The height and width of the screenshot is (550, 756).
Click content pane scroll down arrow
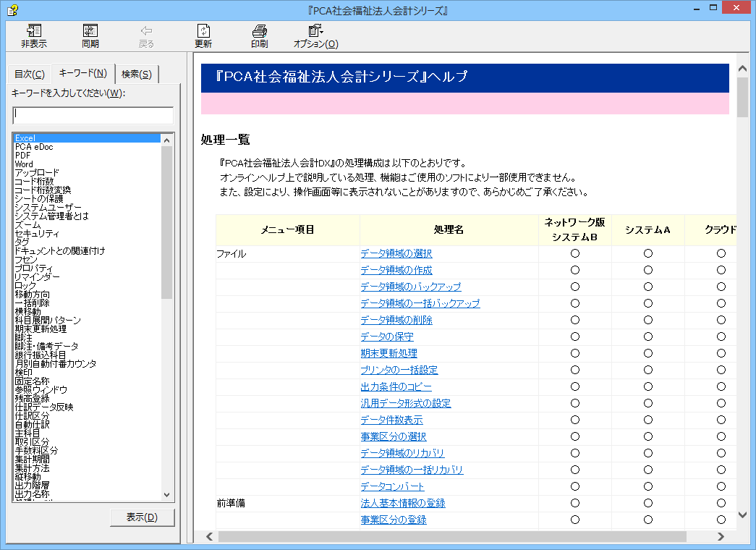coord(742,515)
